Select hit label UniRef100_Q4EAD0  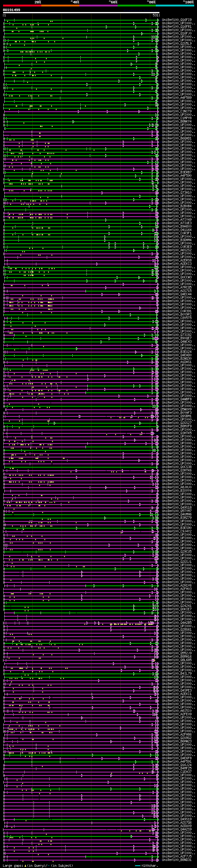[x=177, y=355]
